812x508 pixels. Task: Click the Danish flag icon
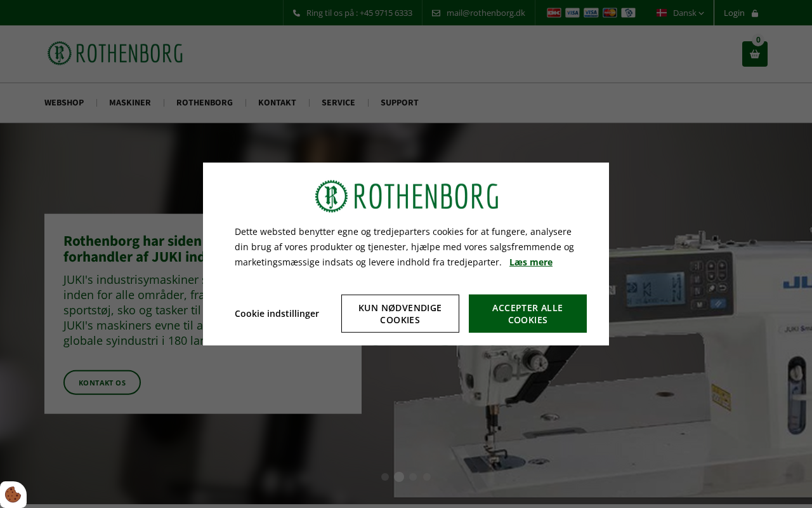[x=662, y=13]
